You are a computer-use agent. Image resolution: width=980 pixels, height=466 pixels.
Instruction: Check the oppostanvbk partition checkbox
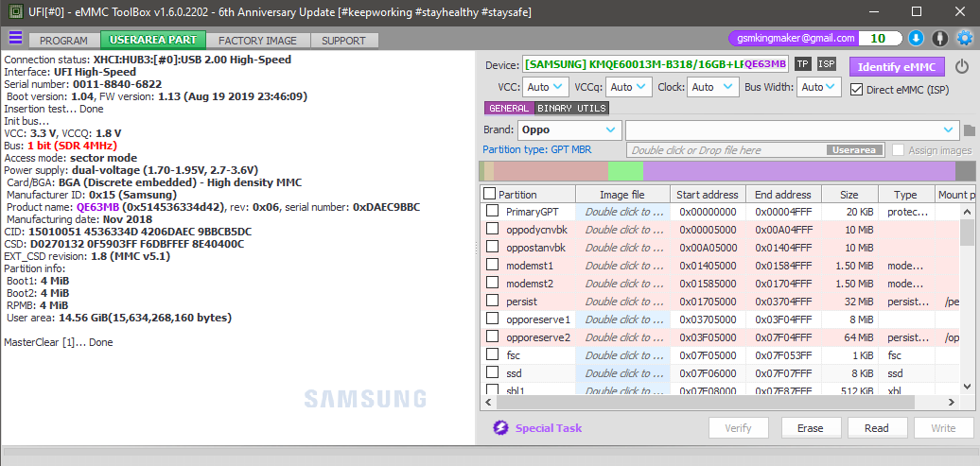(x=493, y=248)
